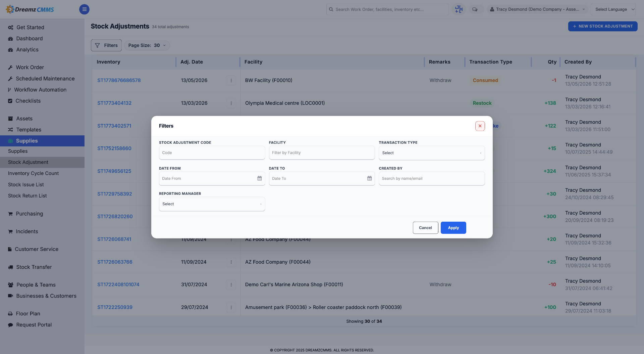
Task: Click the Adj. Date column header
Action: 192,62
